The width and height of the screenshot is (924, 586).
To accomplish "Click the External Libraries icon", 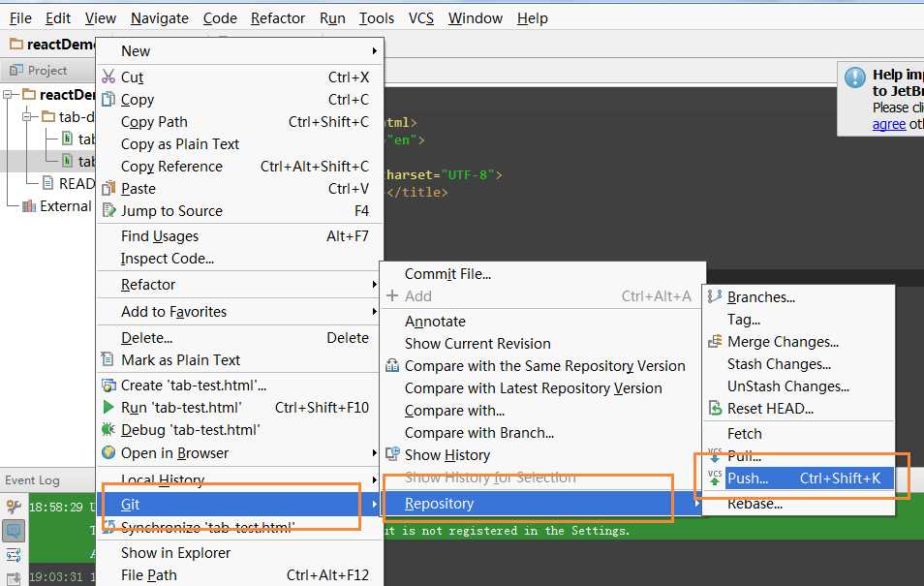I will pyautogui.click(x=29, y=205).
